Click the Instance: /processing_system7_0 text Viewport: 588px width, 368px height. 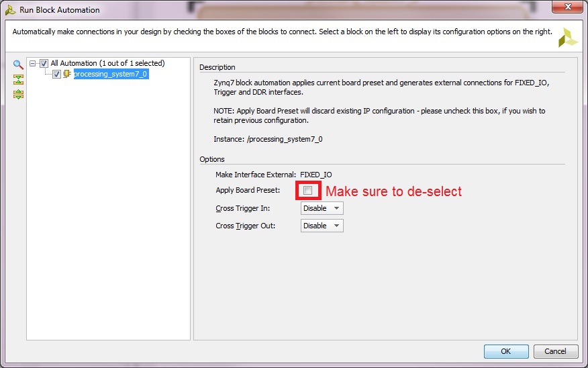tap(268, 139)
